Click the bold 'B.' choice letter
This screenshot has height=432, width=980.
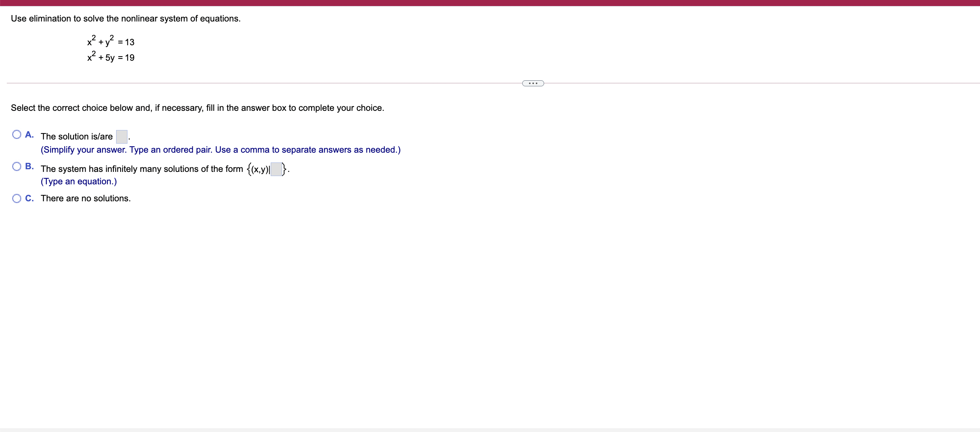[x=29, y=167]
